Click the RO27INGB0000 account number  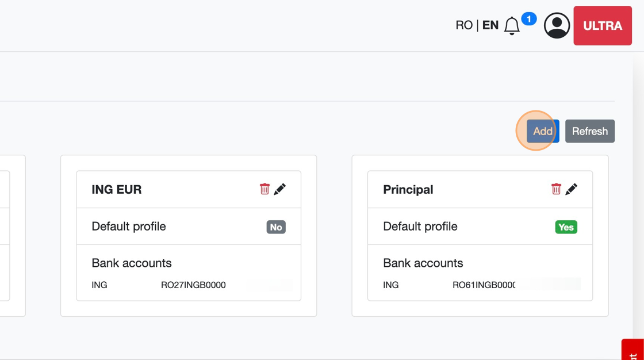tap(193, 285)
